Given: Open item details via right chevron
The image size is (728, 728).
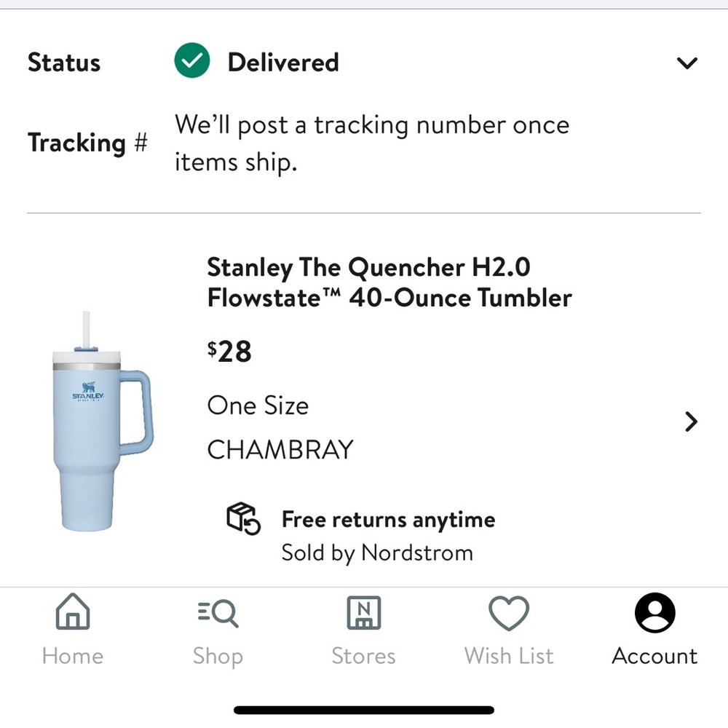Looking at the screenshot, I should (x=690, y=422).
